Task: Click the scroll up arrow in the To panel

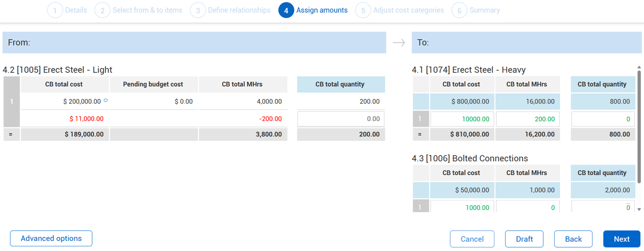Action: point(639,67)
